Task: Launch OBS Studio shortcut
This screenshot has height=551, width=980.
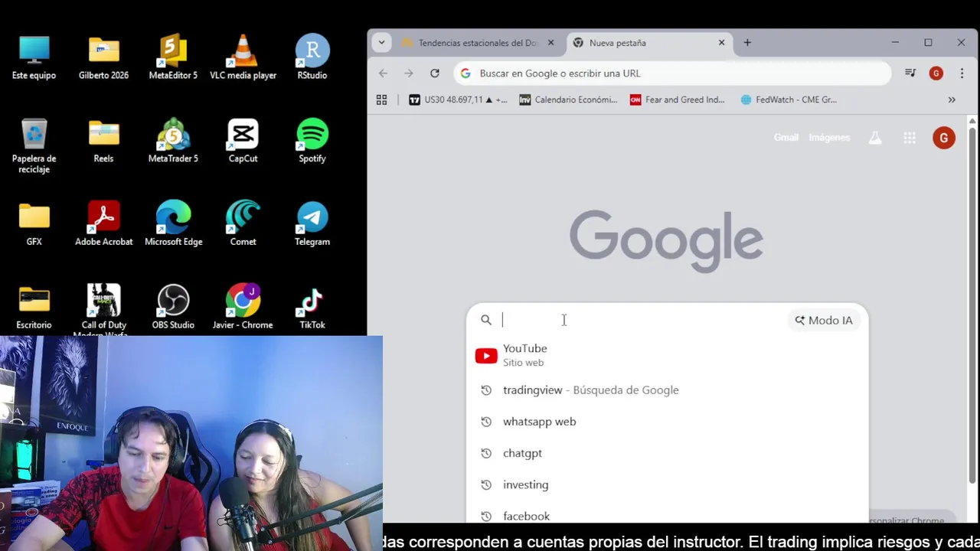Action: tap(173, 308)
